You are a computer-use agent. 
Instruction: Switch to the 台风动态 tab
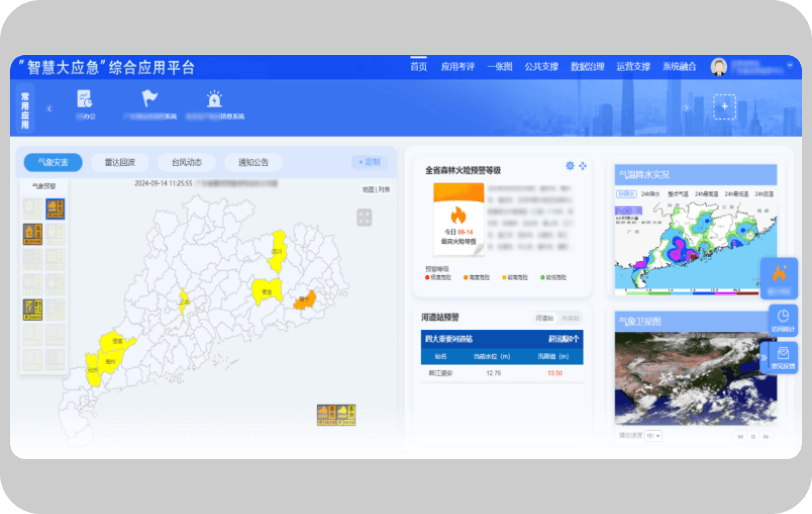coord(187,162)
